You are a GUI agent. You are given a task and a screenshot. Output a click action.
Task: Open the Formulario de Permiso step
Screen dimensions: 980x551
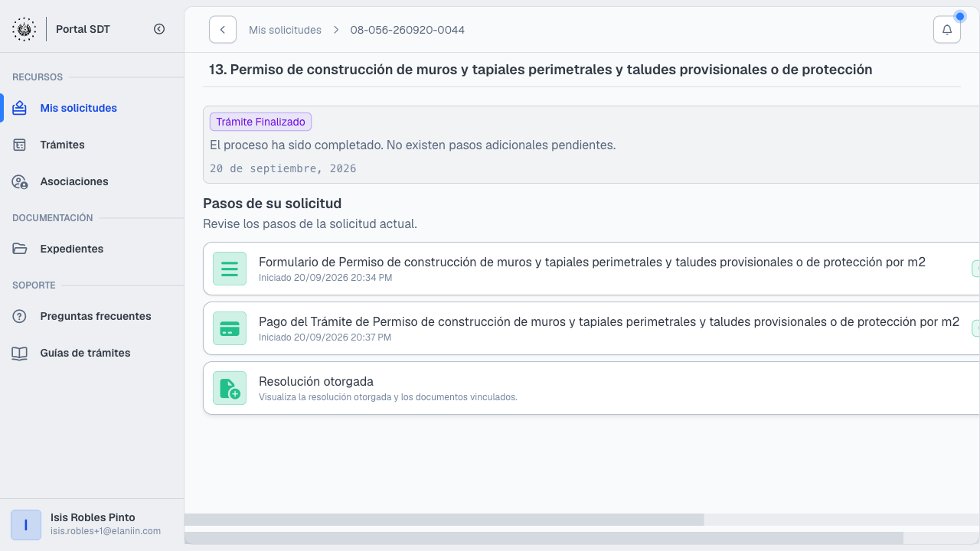coord(591,269)
